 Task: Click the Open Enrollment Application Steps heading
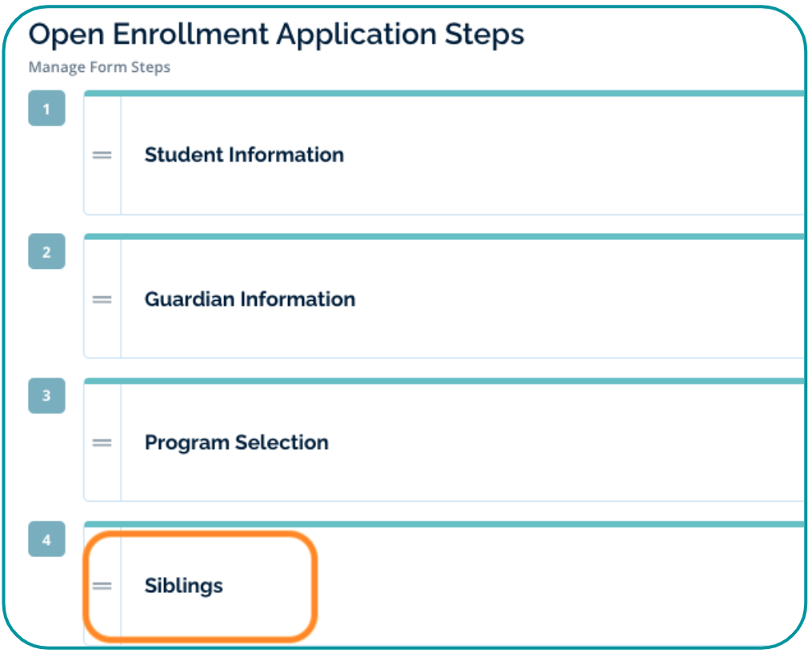click(x=276, y=34)
